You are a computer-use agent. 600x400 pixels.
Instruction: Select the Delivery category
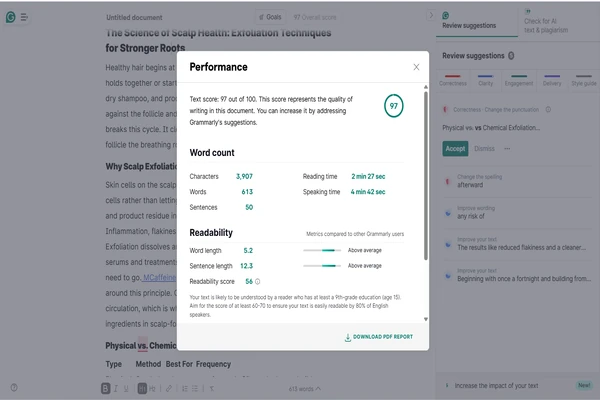click(552, 81)
